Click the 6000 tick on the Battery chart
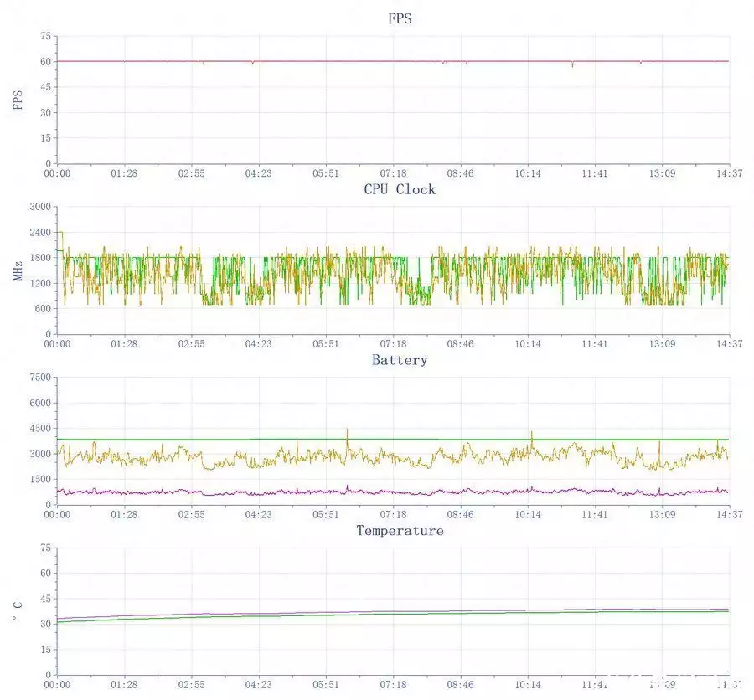The height and width of the screenshot is (700, 754). pyautogui.click(x=40, y=403)
